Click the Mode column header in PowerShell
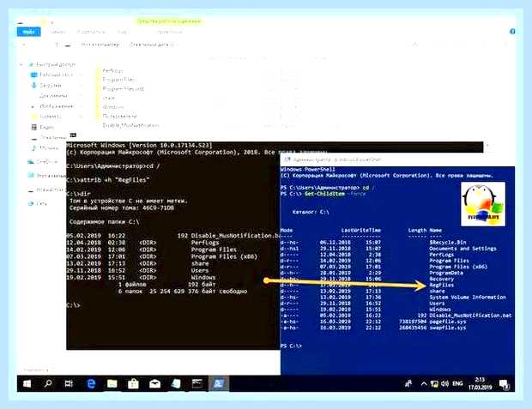 tap(287, 231)
